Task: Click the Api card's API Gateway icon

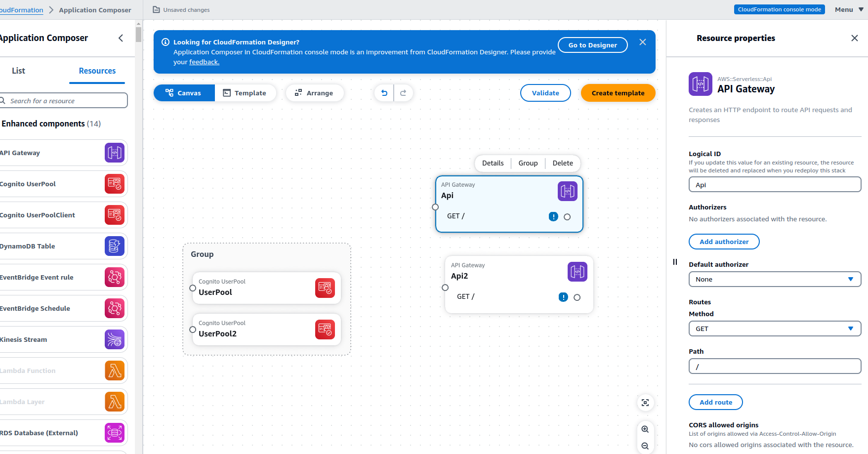Action: pyautogui.click(x=568, y=191)
